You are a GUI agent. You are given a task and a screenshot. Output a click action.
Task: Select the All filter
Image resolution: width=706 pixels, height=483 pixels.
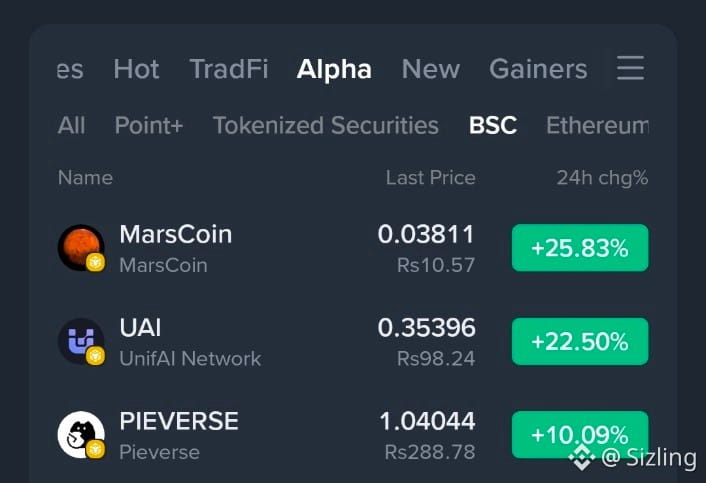click(72, 125)
